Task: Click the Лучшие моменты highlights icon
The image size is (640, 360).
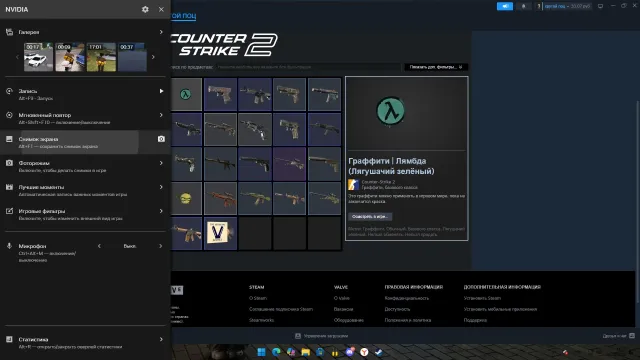Action: (9, 187)
